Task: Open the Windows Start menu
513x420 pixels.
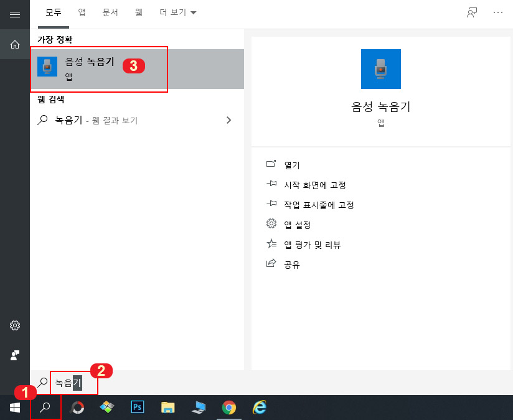Action: tap(15, 408)
